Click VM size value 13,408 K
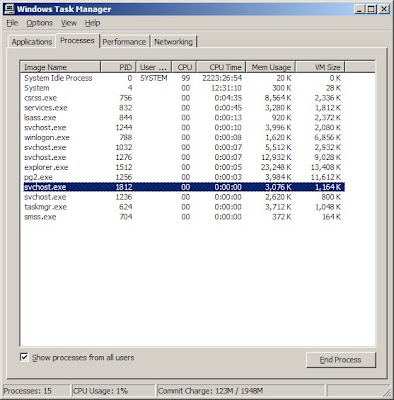Viewport: 394px width, 400px height. click(326, 167)
